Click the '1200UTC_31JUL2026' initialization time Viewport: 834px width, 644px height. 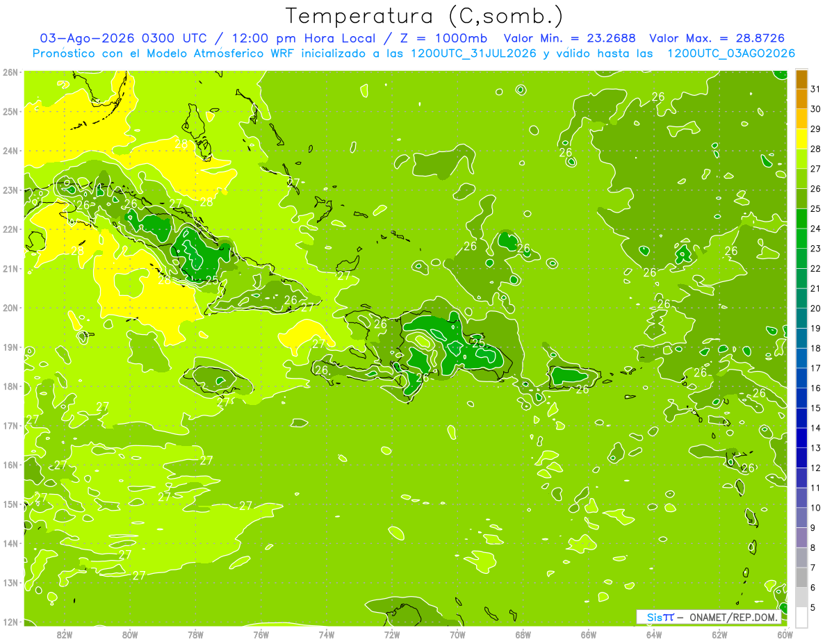click(473, 53)
